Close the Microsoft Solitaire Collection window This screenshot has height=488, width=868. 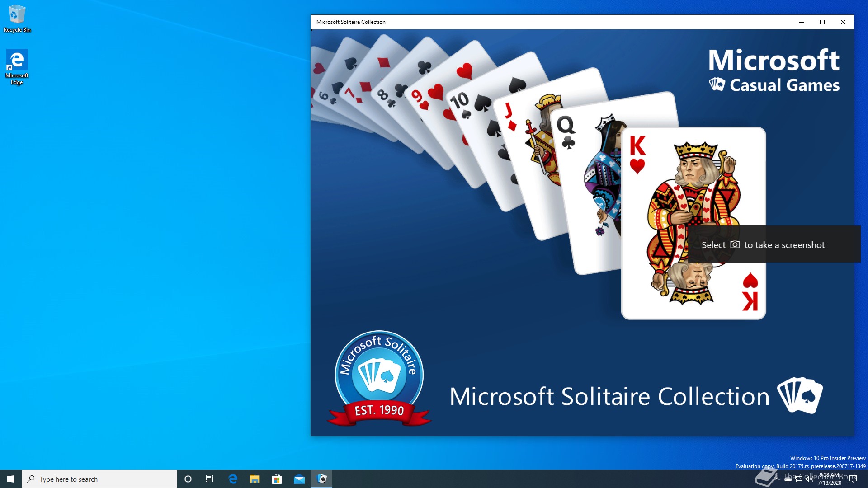(843, 22)
